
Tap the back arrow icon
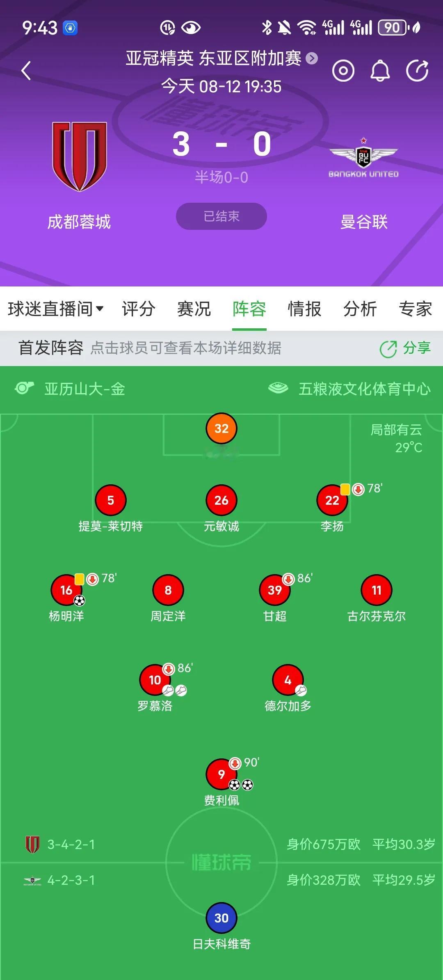coord(26,71)
